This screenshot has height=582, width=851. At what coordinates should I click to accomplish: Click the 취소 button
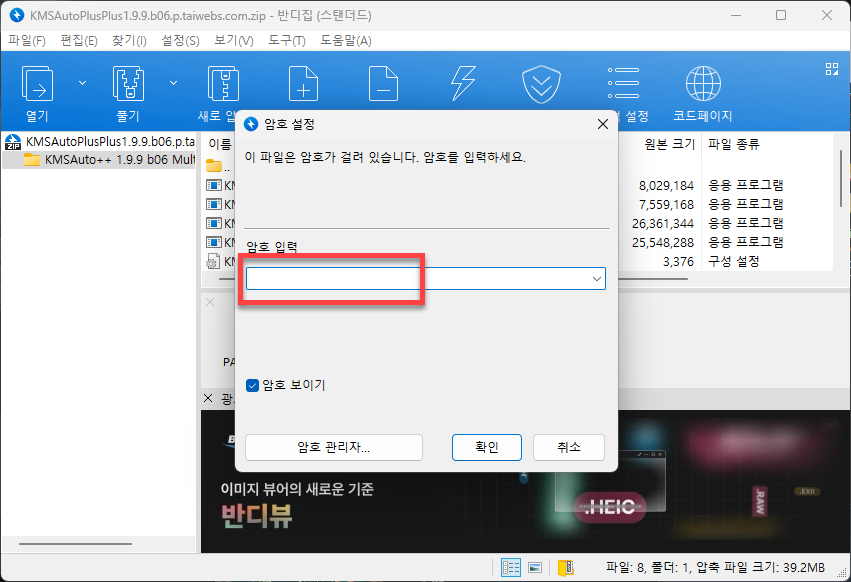point(568,447)
